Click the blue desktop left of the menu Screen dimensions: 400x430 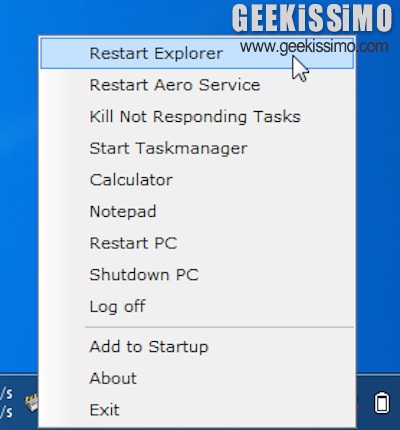pos(18,200)
